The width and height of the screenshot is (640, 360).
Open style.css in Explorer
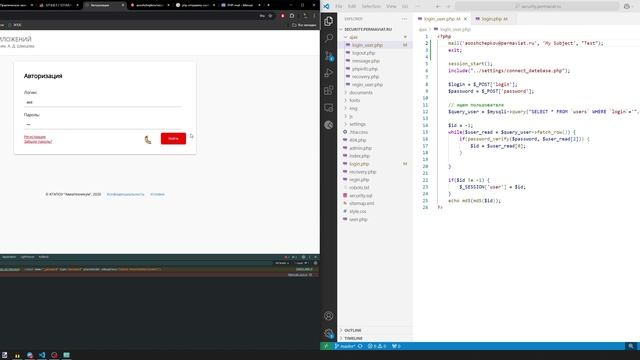358,211
